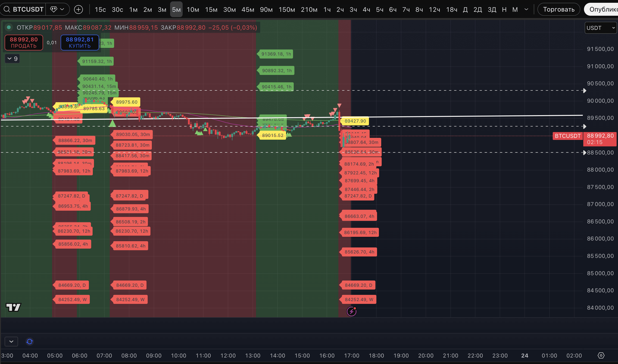Click the plus icon to add a symbol
The height and width of the screenshot is (364, 618).
[x=78, y=9]
